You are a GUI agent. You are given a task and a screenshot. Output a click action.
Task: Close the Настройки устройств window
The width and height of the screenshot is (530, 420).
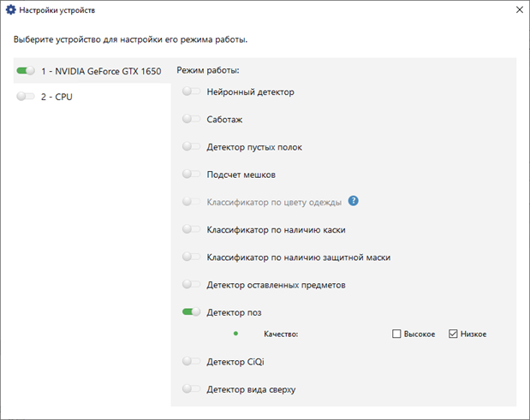519,10
